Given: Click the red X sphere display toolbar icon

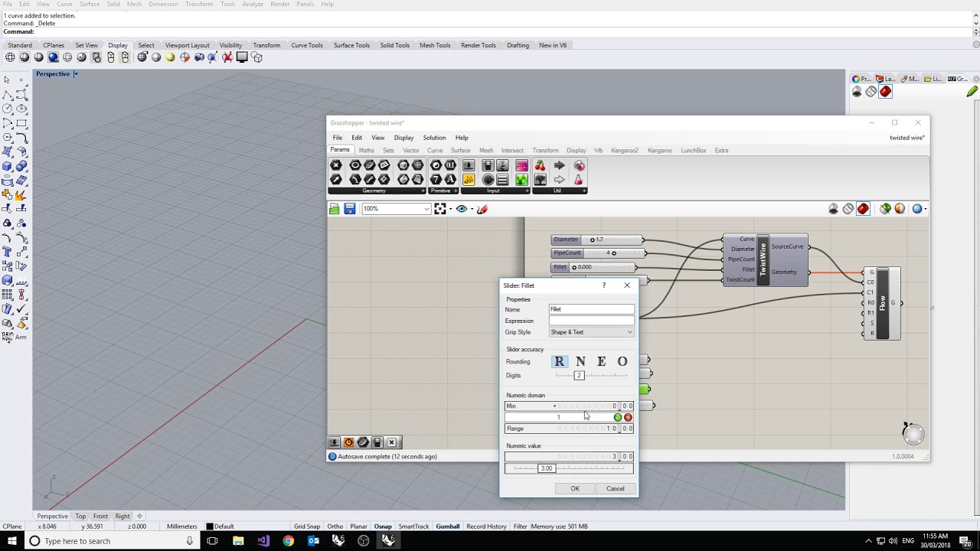Looking at the screenshot, I should click(x=227, y=57).
